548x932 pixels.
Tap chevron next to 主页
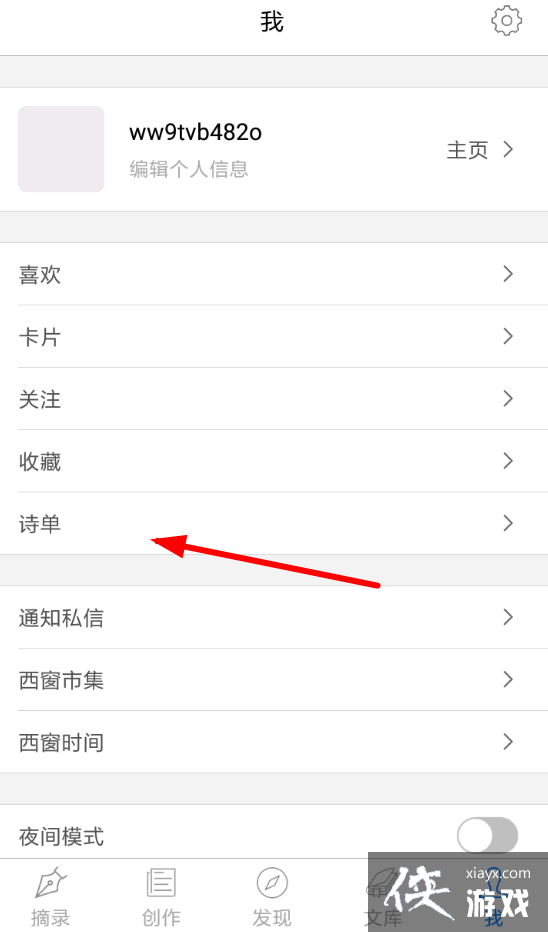[x=508, y=149]
